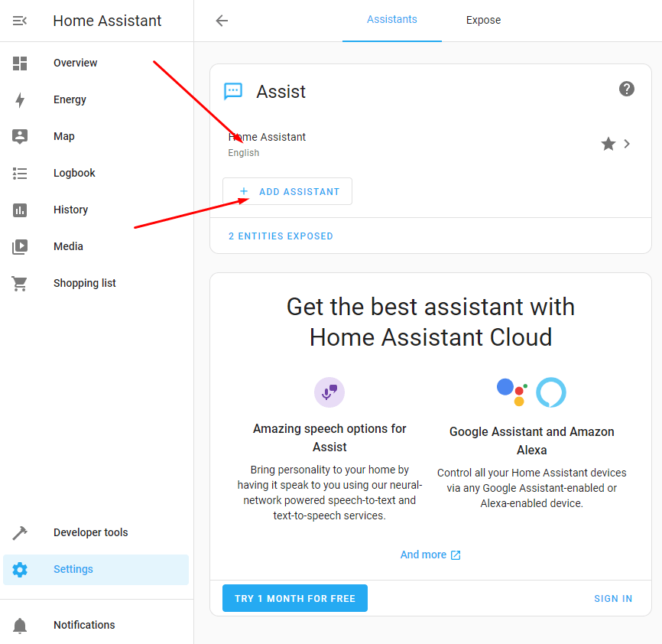Click the Assist chat bubble icon

click(x=233, y=91)
